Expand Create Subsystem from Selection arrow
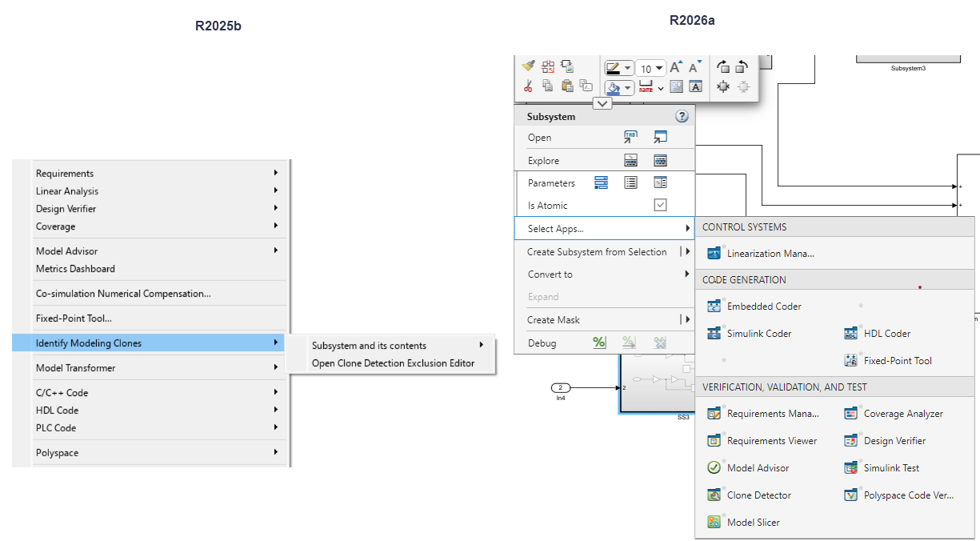Image resolution: width=980 pixels, height=541 pixels. [687, 252]
